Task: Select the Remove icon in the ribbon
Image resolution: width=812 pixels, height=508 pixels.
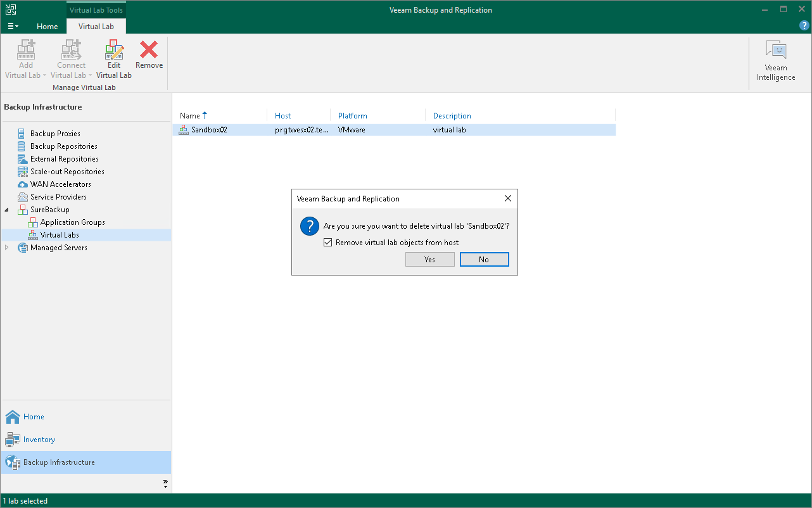Action: (x=149, y=50)
